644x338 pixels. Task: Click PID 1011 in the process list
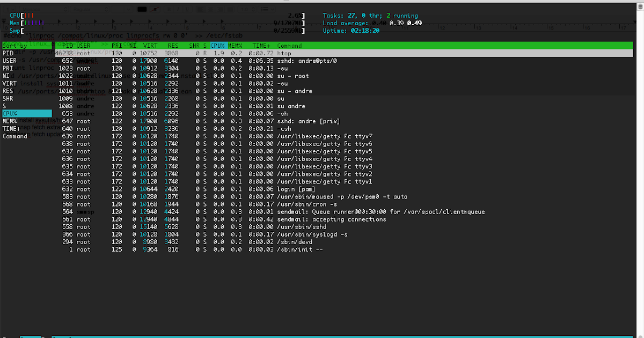66,83
